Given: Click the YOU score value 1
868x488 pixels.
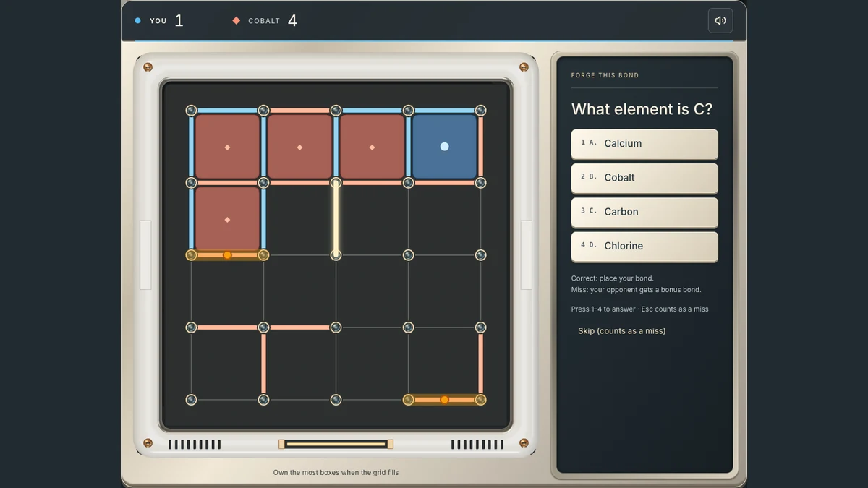Looking at the screenshot, I should 179,20.
